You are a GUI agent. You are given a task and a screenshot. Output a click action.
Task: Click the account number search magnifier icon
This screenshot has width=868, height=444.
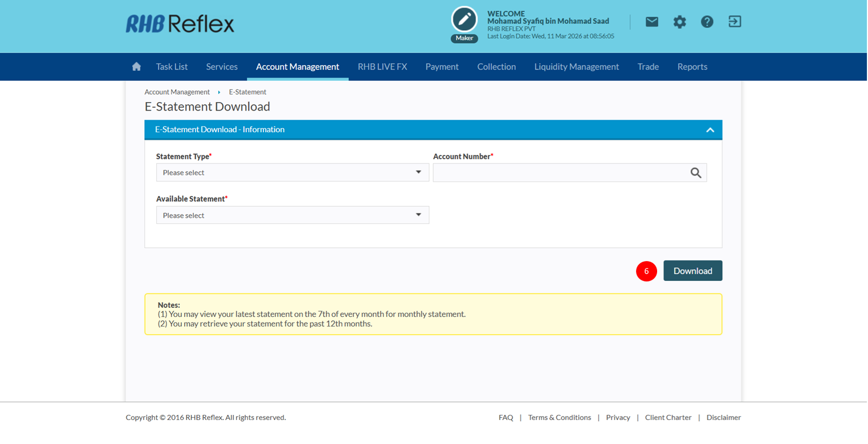pos(695,173)
